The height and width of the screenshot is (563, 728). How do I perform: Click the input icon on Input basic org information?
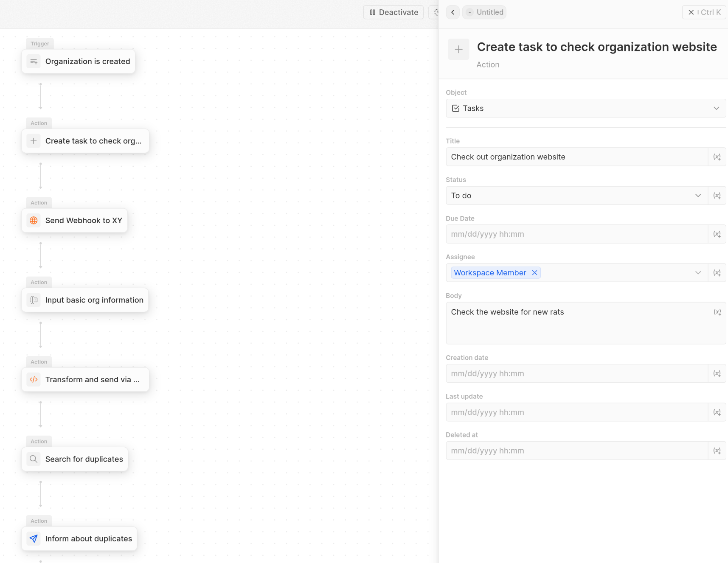[33, 300]
